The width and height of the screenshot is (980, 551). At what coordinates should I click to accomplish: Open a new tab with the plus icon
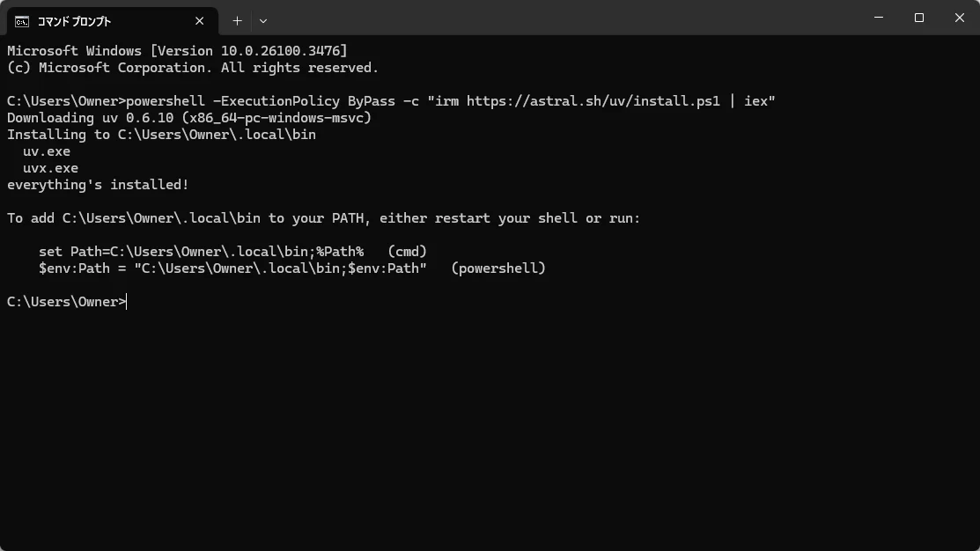[238, 21]
